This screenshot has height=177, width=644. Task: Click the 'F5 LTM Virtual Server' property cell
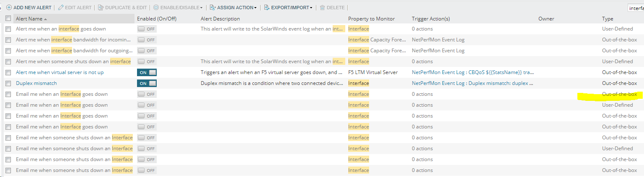373,72
